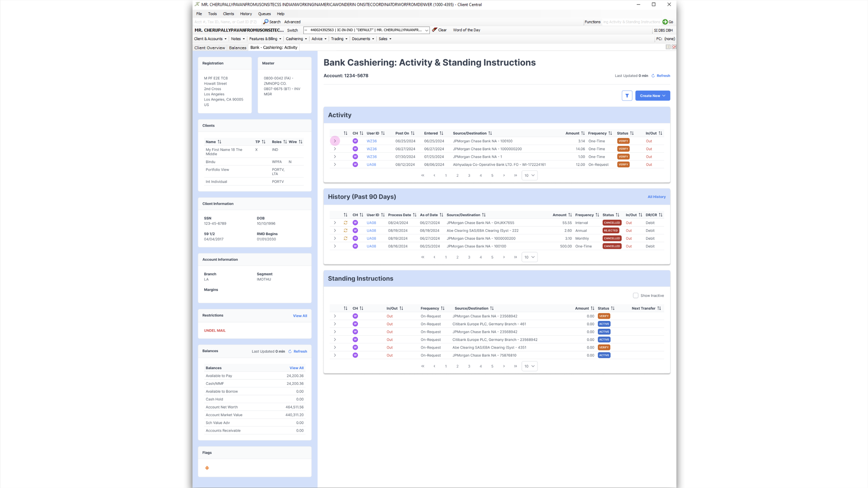Sort the Clients table by Name
This screenshot has height=488, width=868.
tap(219, 142)
